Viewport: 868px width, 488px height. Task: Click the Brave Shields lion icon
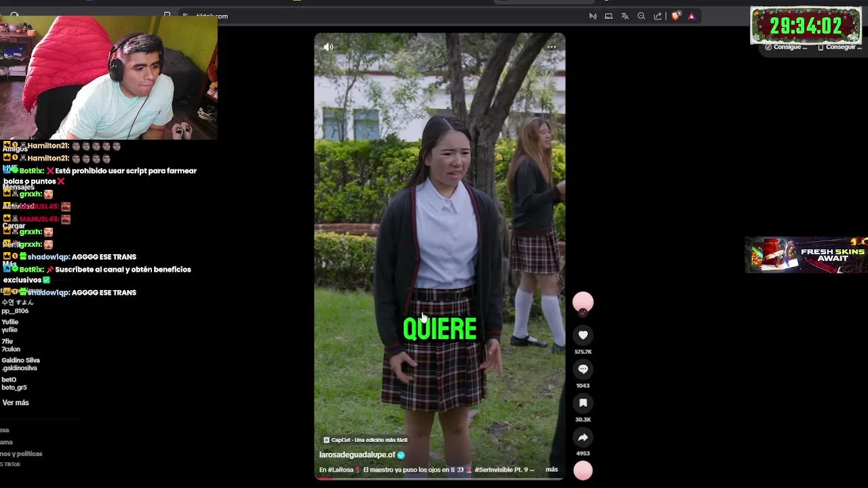(x=676, y=16)
